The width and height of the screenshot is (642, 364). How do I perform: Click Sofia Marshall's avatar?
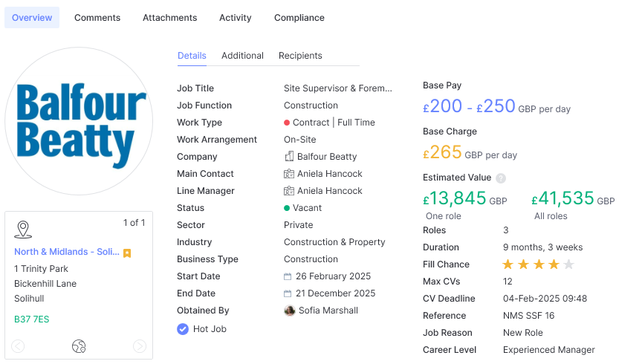pyautogui.click(x=290, y=311)
